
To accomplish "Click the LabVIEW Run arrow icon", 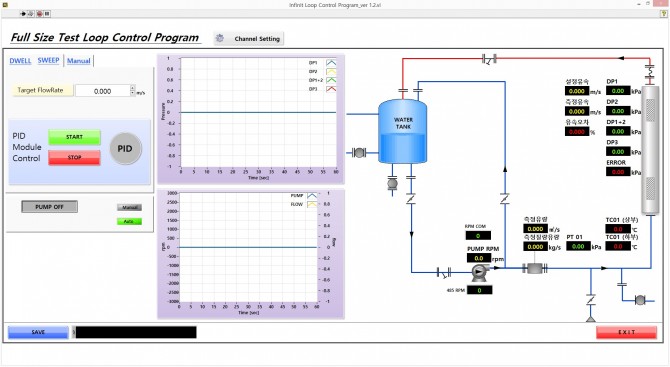I will 23,14.
